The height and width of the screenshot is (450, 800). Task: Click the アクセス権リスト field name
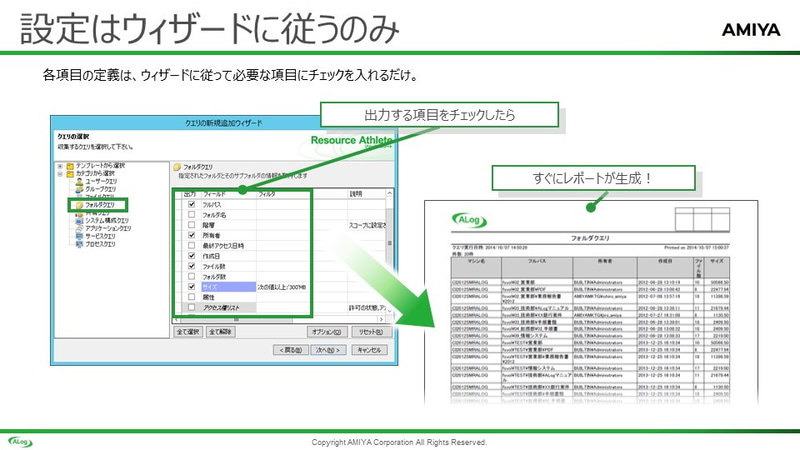pos(221,308)
